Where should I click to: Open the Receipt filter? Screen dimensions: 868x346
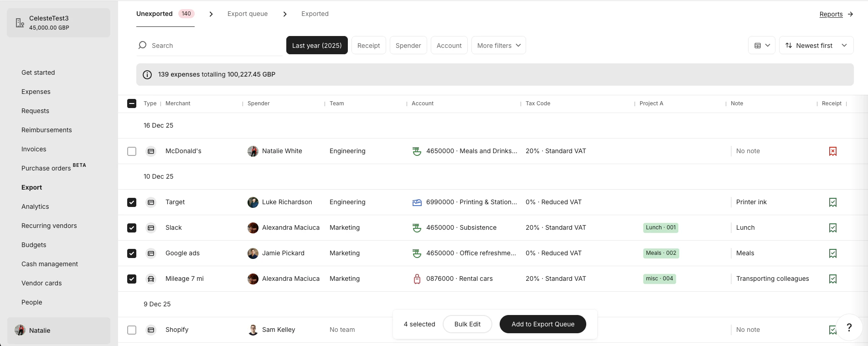coord(369,45)
